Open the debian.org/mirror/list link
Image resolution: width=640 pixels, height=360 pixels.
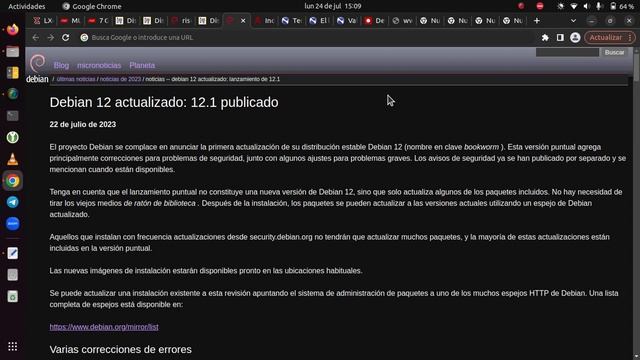tap(104, 327)
